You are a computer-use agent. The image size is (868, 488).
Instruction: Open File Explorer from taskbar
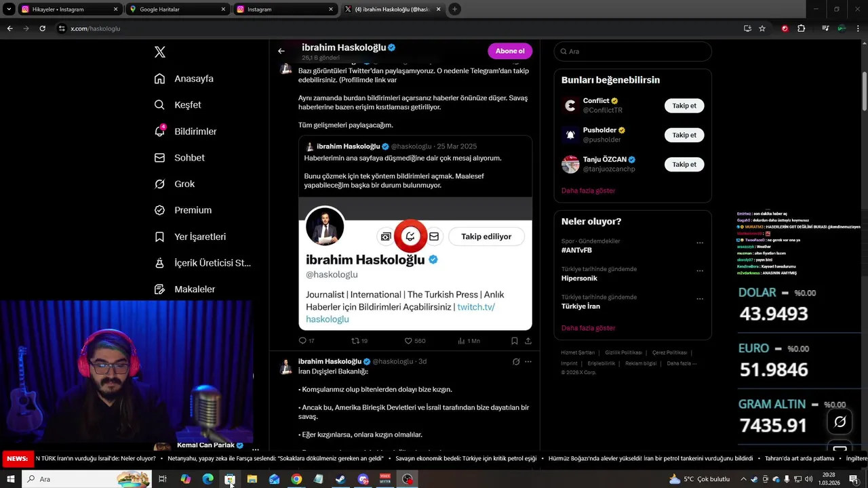point(252,479)
